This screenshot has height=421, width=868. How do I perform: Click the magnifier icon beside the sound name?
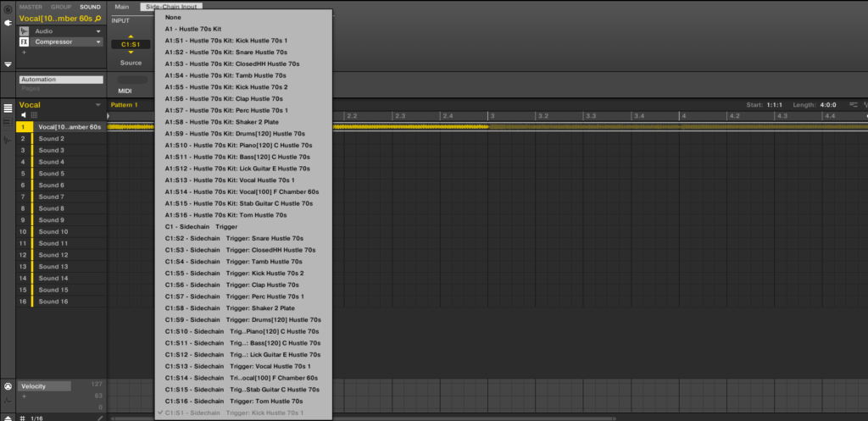point(98,19)
